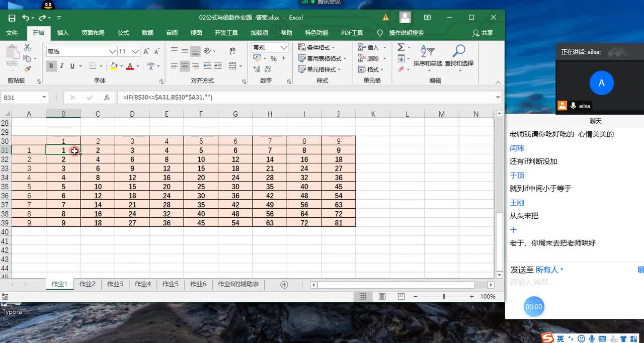Switch to Page Layout view icon
Viewport: 644px width, 343px height.
coord(382,297)
